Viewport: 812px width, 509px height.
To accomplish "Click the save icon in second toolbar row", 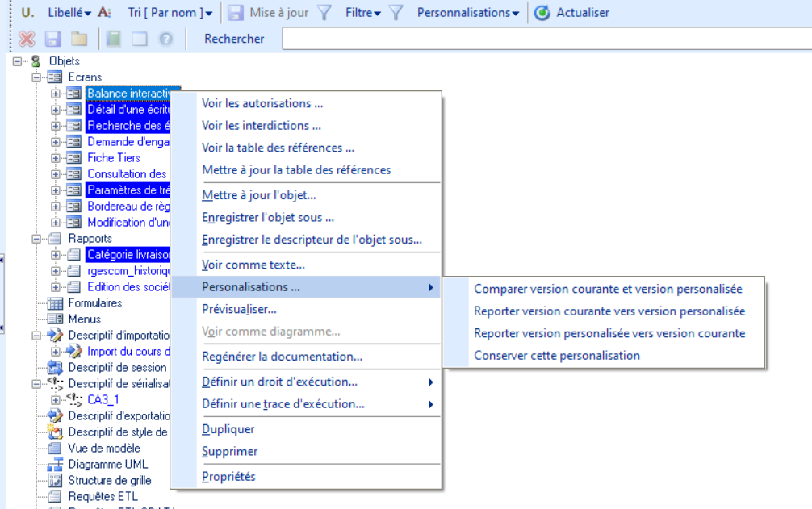I will pyautogui.click(x=52, y=39).
